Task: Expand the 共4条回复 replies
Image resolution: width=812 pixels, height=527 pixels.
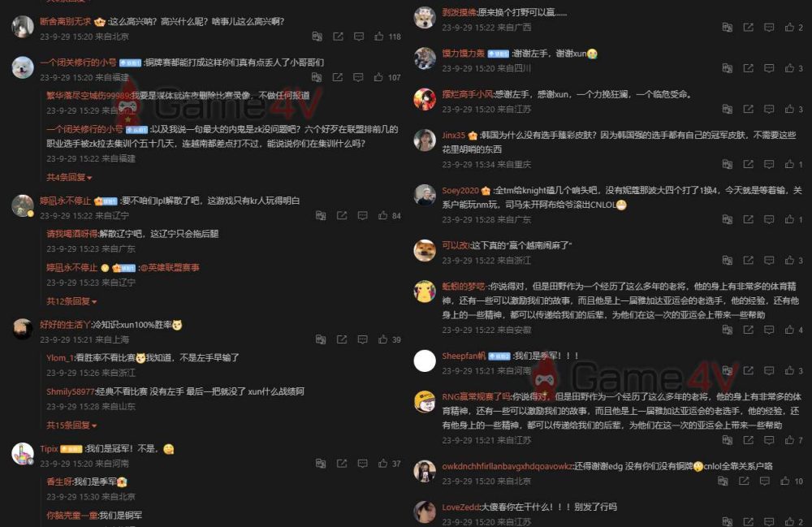Action: tap(69, 178)
